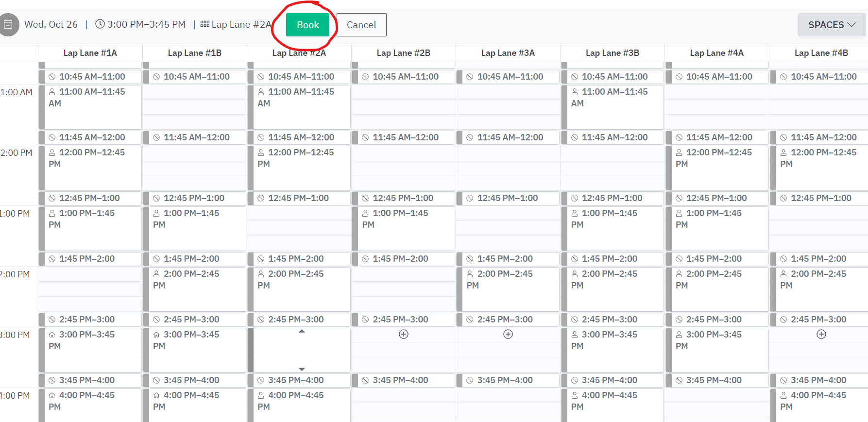Click the calendar icon beside Wed, Oct 26
Image resolution: width=868 pixels, height=422 pixels.
coord(8,24)
